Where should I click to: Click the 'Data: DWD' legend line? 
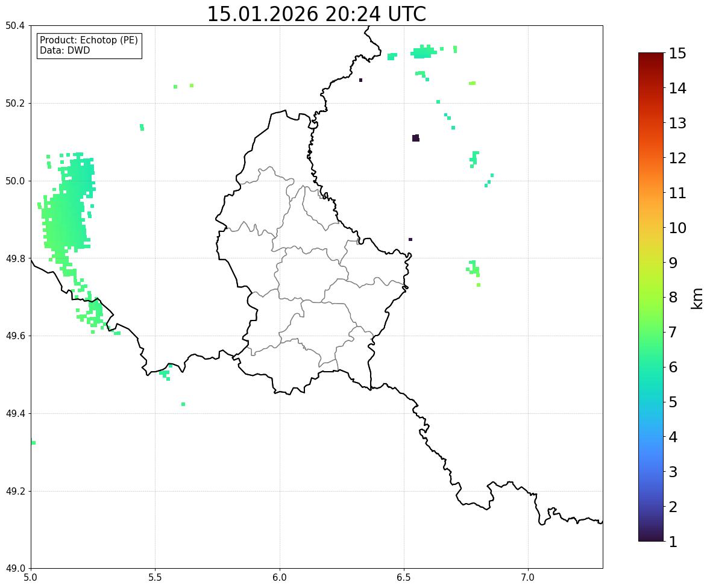pos(64,50)
